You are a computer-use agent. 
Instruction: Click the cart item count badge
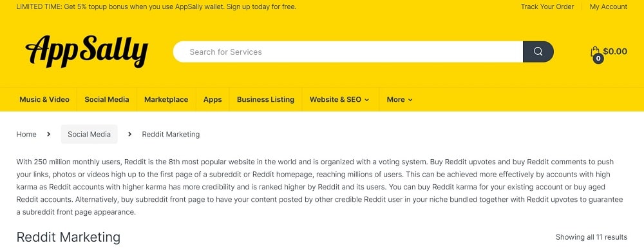[x=598, y=59]
